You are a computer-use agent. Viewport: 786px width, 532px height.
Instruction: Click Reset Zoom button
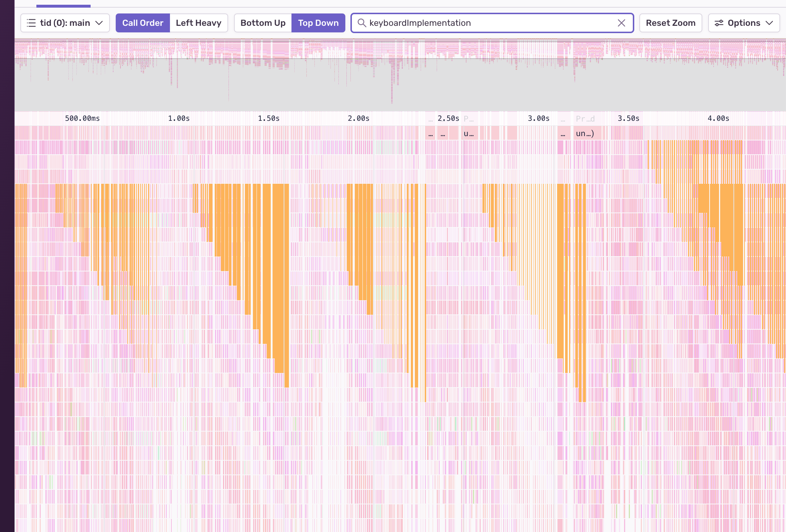pyautogui.click(x=671, y=23)
